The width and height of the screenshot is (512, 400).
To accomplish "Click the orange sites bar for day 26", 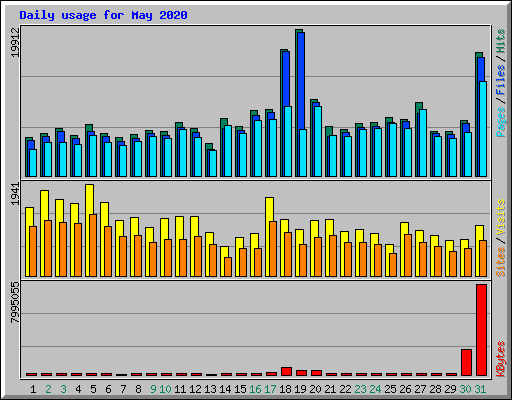I will (x=408, y=255).
